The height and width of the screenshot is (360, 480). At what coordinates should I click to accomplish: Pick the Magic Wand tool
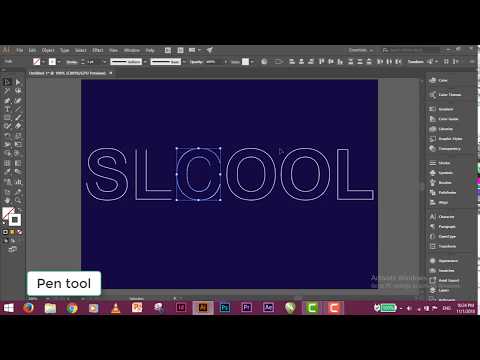pos(7,91)
